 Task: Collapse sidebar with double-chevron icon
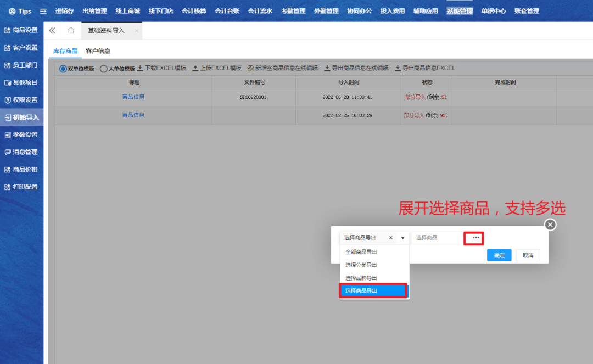coord(53,31)
